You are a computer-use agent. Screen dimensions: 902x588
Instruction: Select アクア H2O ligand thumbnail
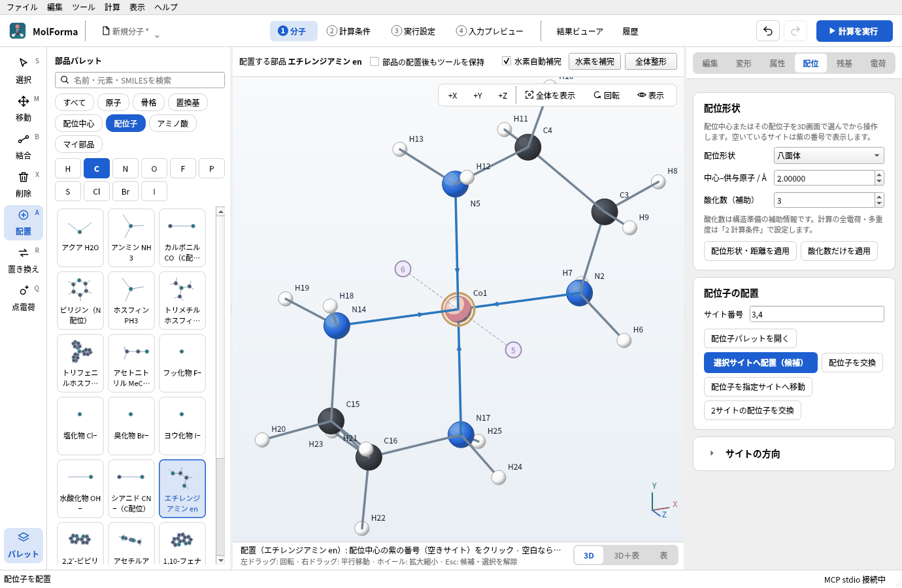coord(80,238)
